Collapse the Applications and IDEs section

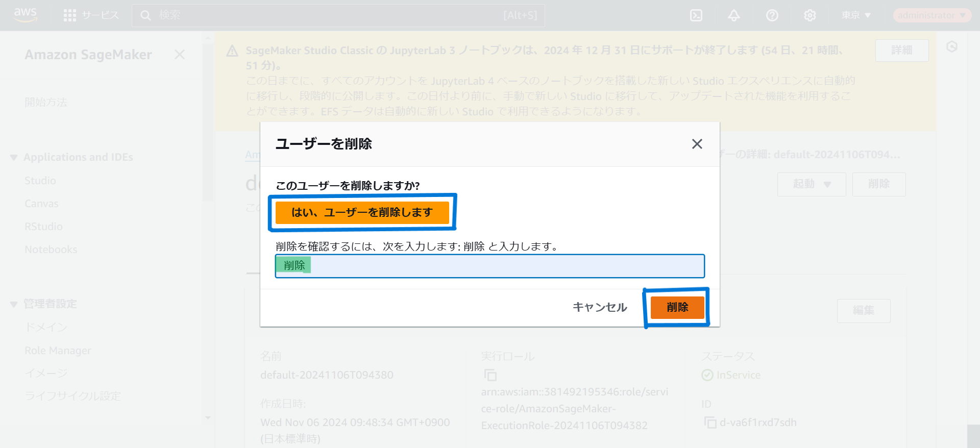(x=14, y=158)
